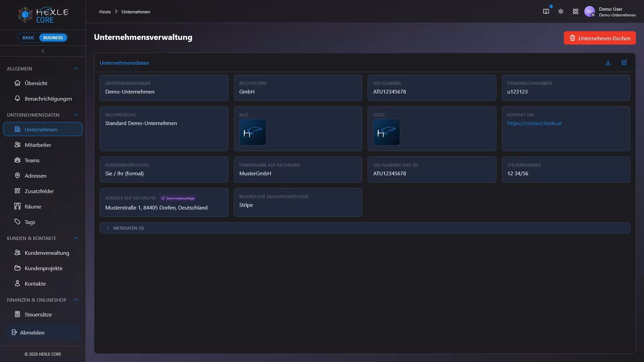Image resolution: width=644 pixels, height=362 pixels.
Task: Open Zusatzfelder page
Action: (x=43, y=191)
